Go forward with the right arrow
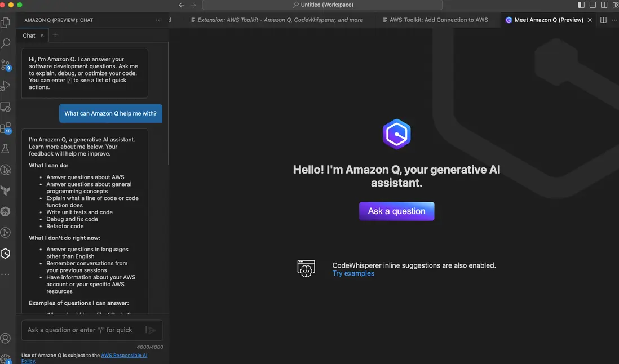 tap(193, 5)
